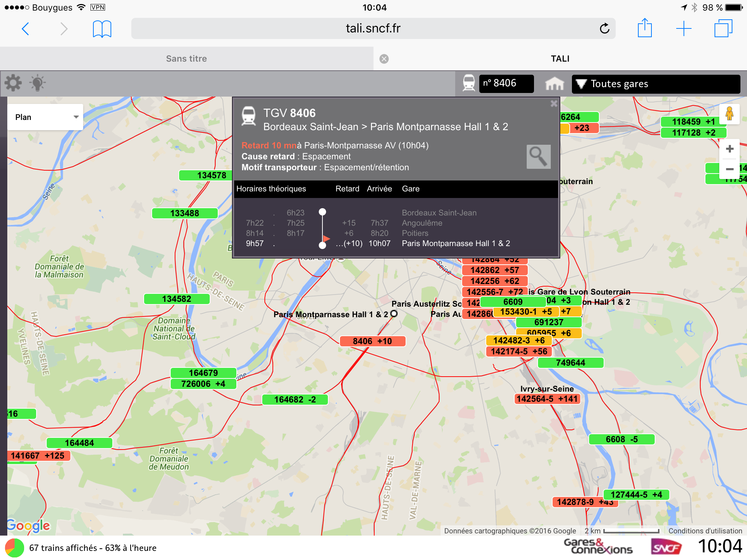Select train marker 164679

pos(203,373)
